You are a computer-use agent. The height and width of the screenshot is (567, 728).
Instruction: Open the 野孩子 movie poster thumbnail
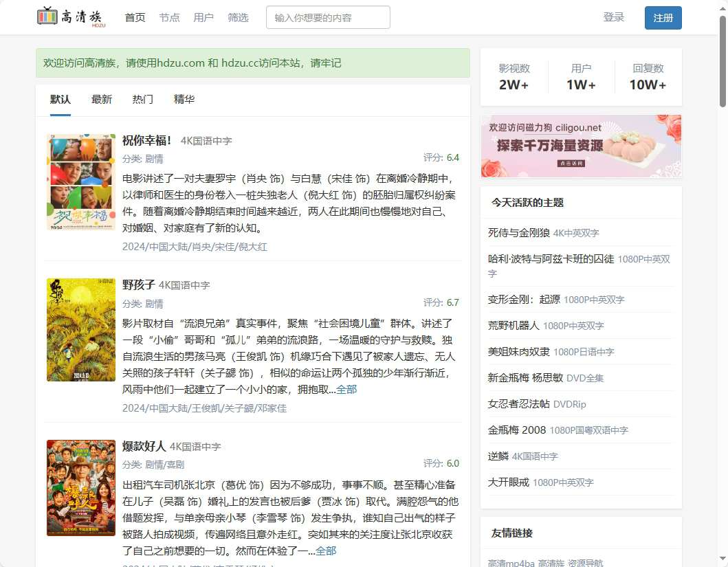tap(81, 329)
